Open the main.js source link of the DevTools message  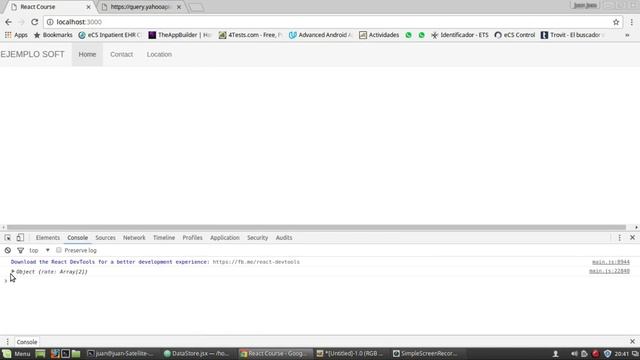(x=611, y=262)
